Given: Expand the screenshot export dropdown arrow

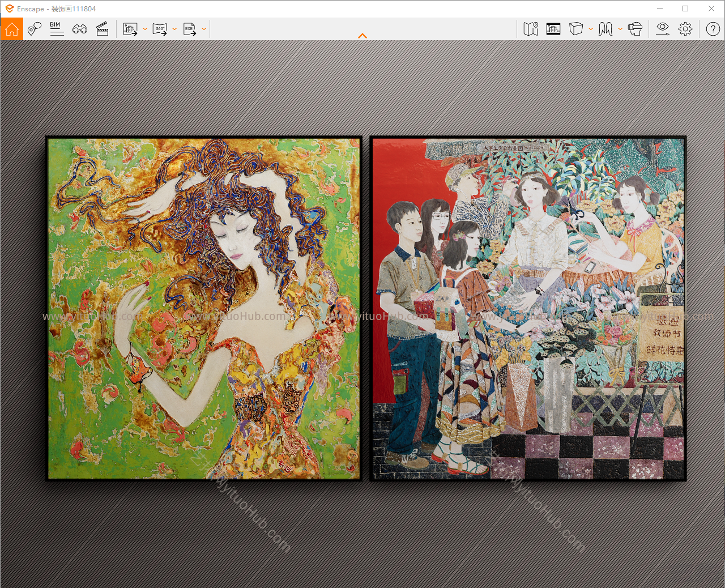Looking at the screenshot, I should coord(145,29).
